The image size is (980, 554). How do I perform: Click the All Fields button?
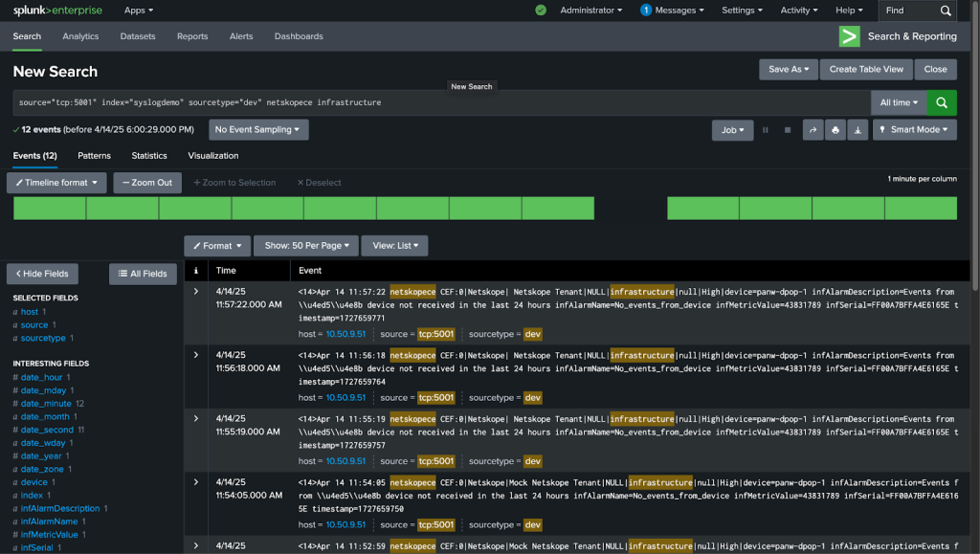(144, 275)
